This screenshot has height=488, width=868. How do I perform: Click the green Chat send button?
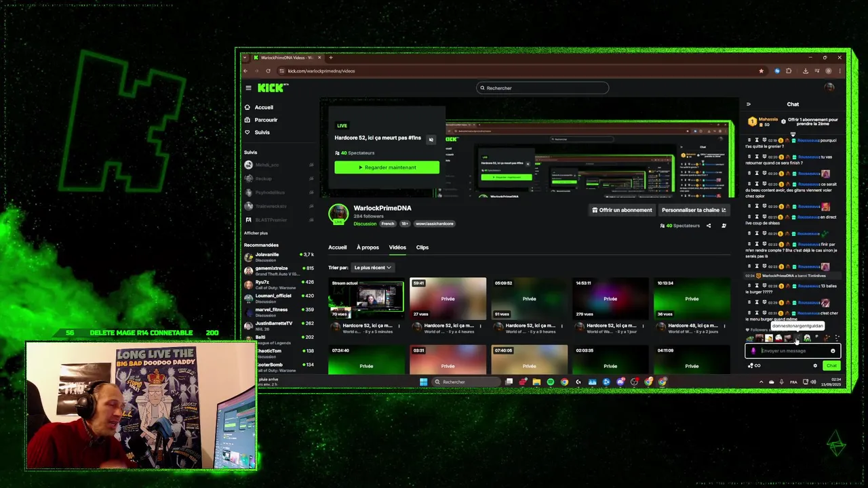[x=831, y=366]
